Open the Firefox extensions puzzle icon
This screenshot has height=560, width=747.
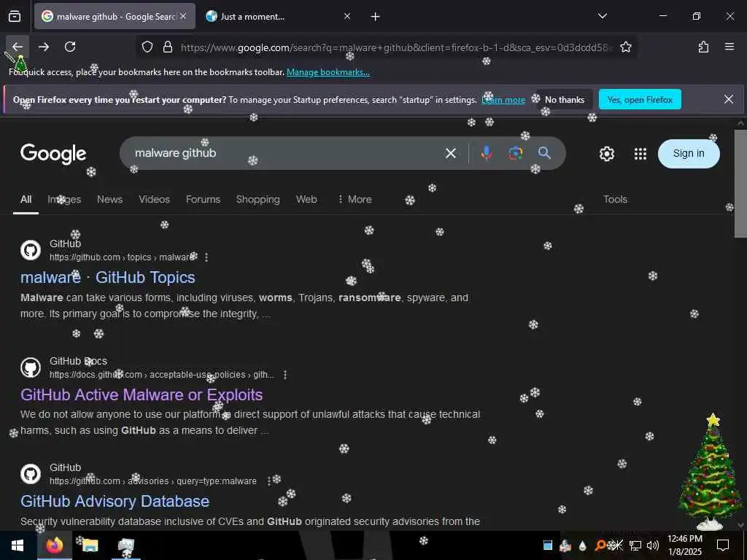click(703, 47)
